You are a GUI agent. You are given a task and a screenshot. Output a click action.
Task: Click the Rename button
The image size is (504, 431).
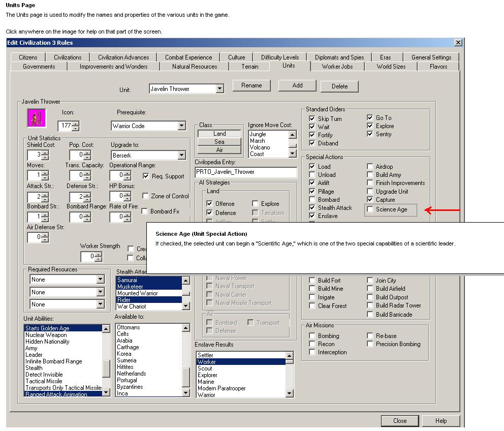[x=251, y=85]
